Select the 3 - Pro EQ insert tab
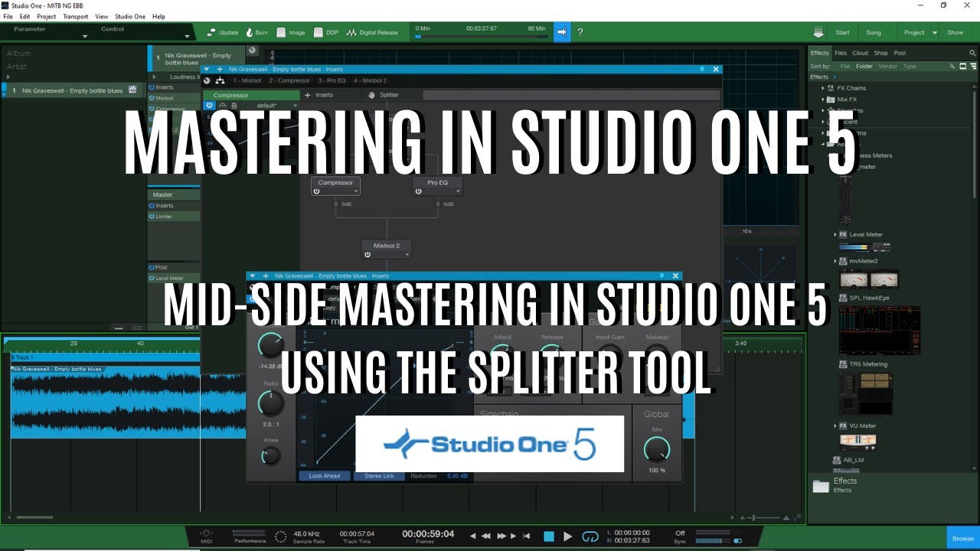Screen dimensions: 980x551 pos(331,80)
